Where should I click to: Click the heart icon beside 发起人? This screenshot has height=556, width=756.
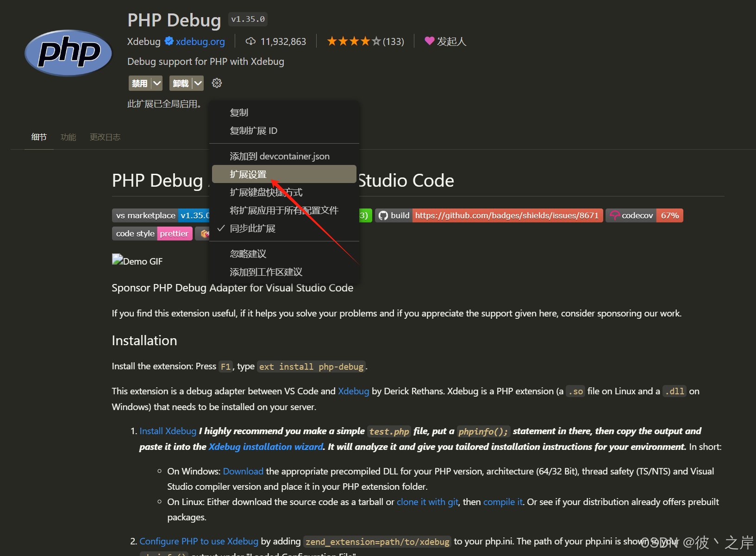point(429,41)
